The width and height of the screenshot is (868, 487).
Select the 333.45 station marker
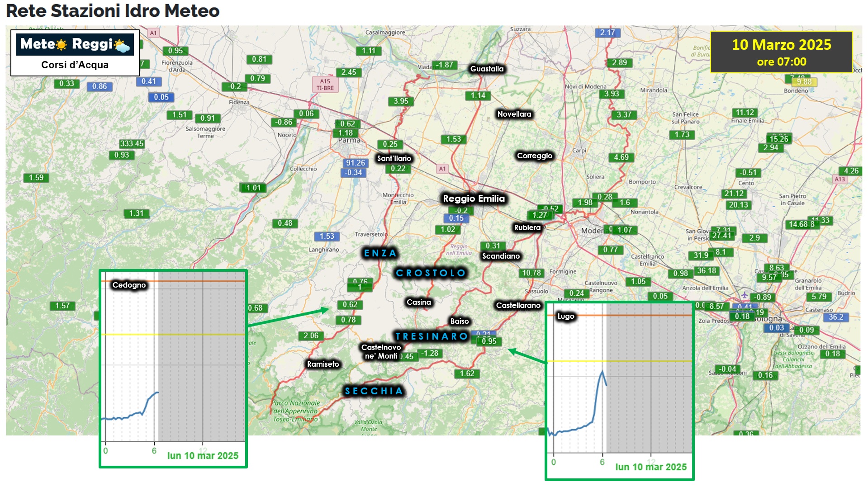132,144
